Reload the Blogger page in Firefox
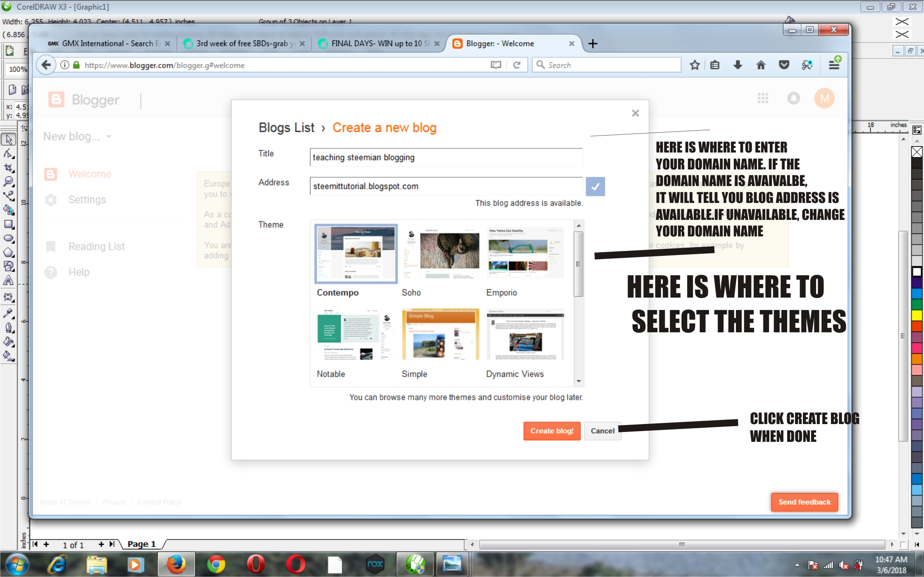 point(517,65)
